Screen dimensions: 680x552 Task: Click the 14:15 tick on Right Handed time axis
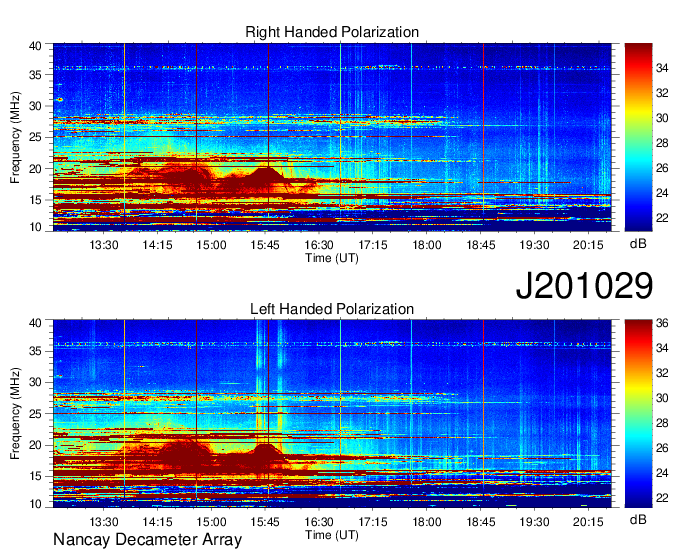point(157,245)
